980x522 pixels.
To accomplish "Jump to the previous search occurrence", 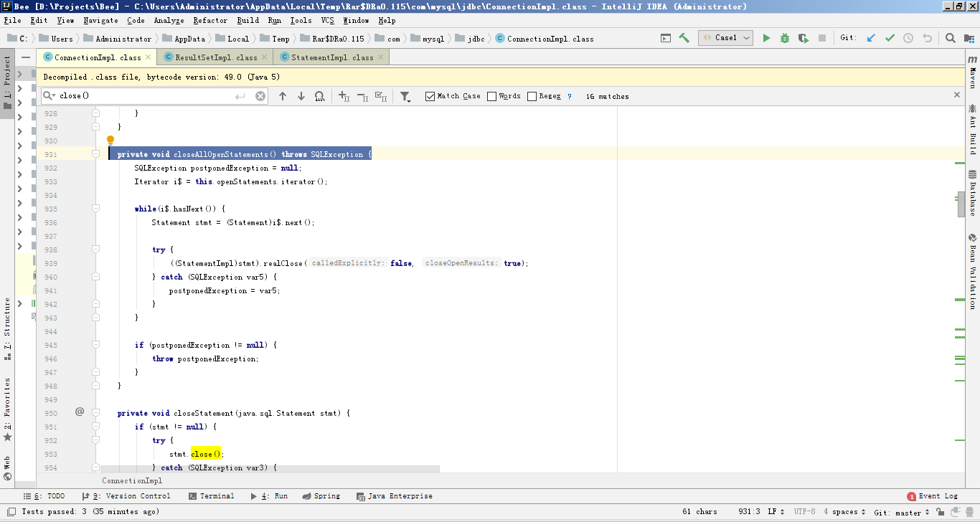I will click(x=283, y=96).
